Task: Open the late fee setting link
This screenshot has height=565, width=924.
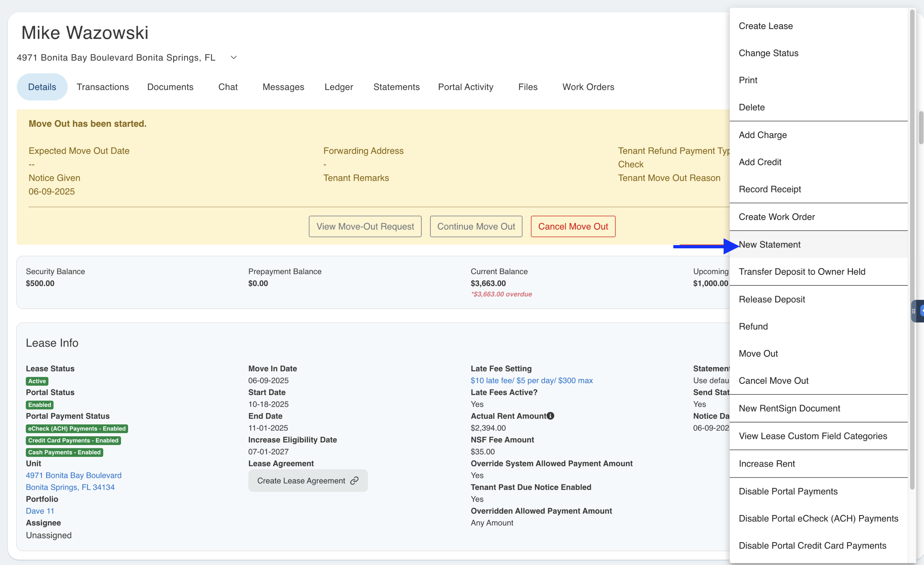Action: coord(531,381)
